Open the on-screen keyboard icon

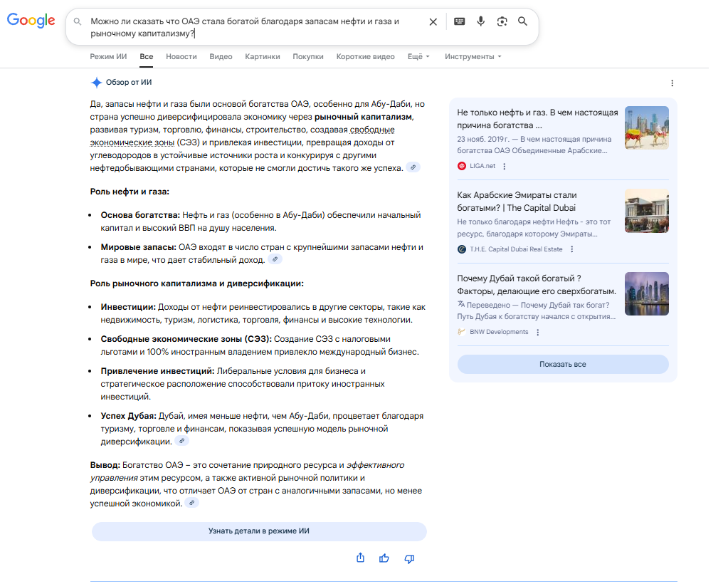click(459, 21)
